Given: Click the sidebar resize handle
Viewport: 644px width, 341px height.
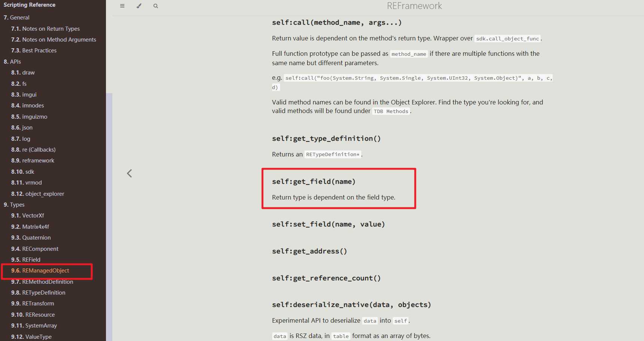Looking at the screenshot, I should (x=109, y=217).
